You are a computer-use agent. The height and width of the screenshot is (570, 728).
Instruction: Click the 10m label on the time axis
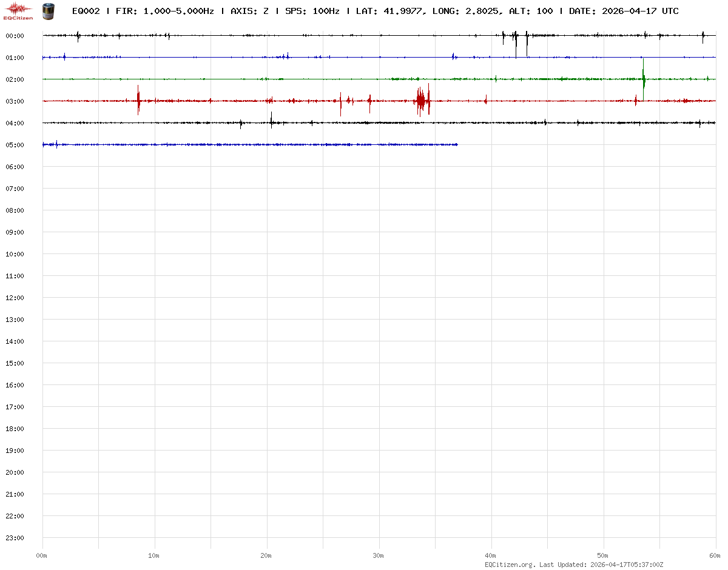coord(154,555)
